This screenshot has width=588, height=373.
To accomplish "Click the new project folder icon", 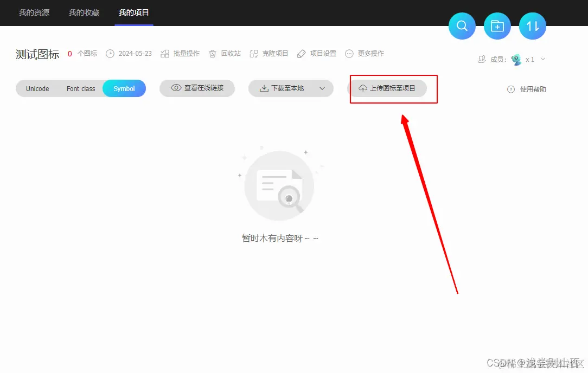I will [497, 25].
